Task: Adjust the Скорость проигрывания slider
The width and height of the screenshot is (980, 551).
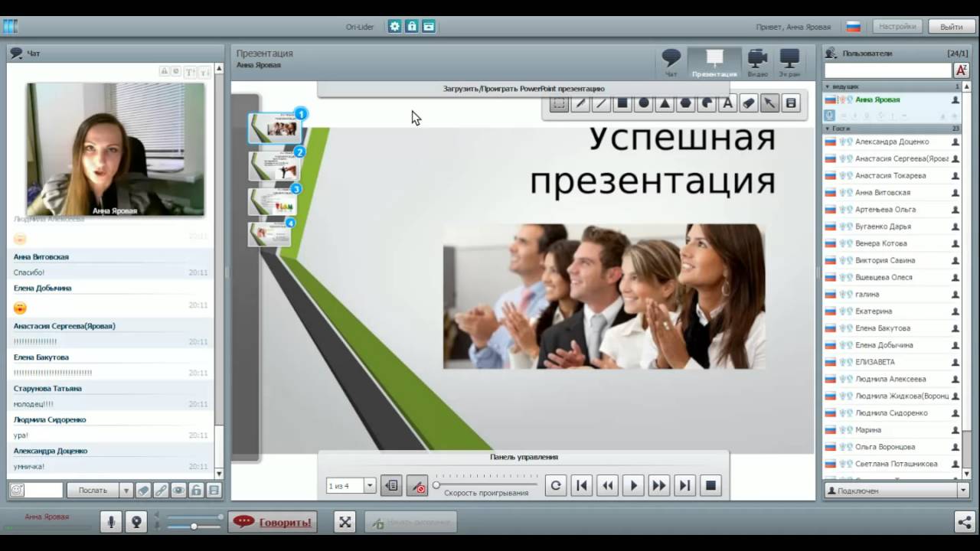Action: click(x=486, y=484)
